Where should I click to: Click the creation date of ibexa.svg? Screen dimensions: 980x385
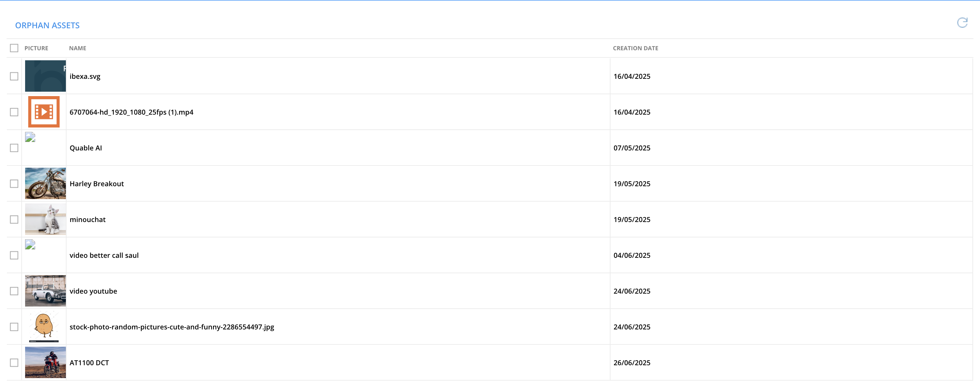click(631, 76)
